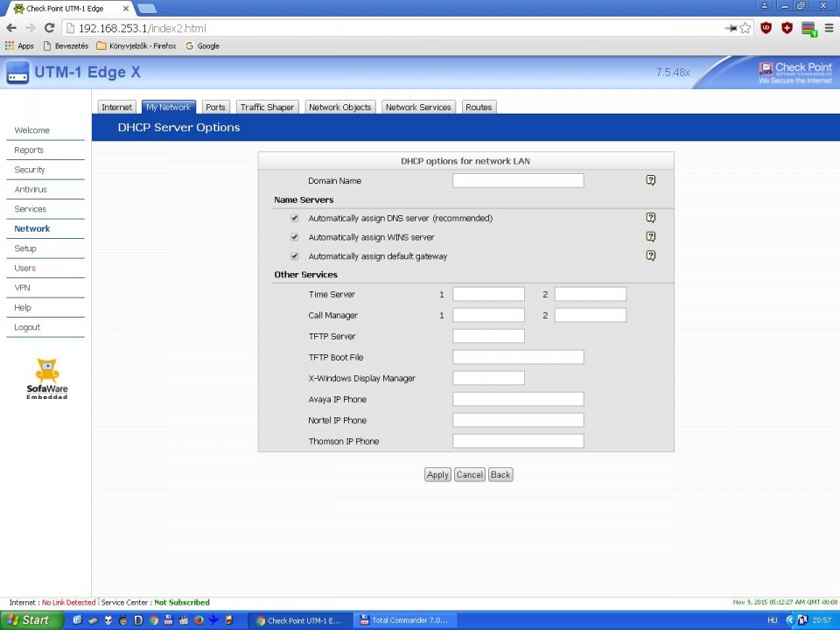840x630 pixels.
Task: Open the striped colored extension icon with badge
Action: click(808, 29)
